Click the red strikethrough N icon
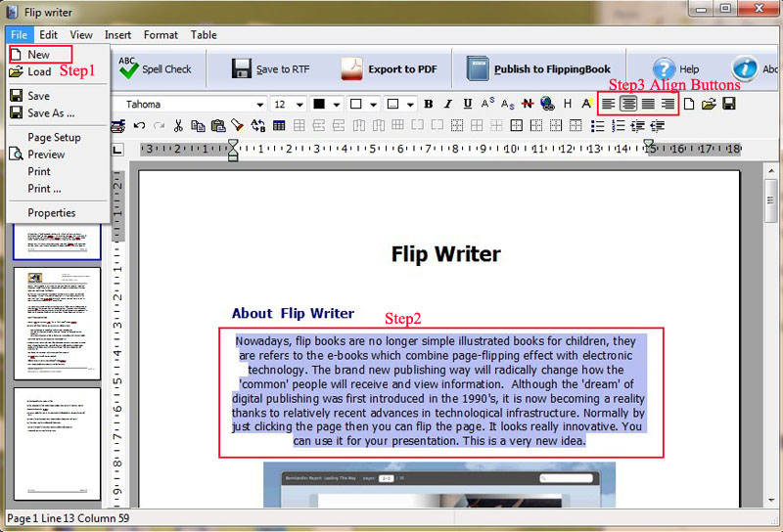Screen dimensions: 783x532 (527, 104)
